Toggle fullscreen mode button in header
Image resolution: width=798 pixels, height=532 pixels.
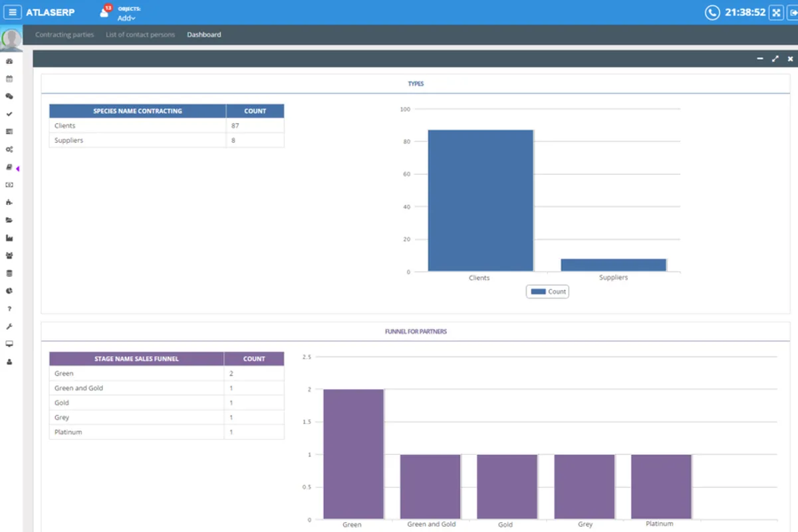point(776,13)
